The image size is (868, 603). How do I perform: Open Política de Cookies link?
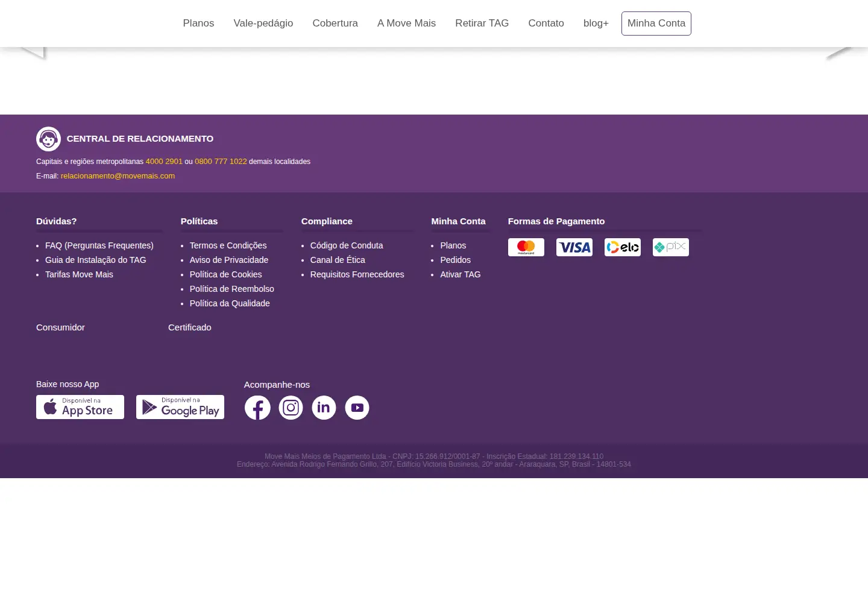coord(226,274)
